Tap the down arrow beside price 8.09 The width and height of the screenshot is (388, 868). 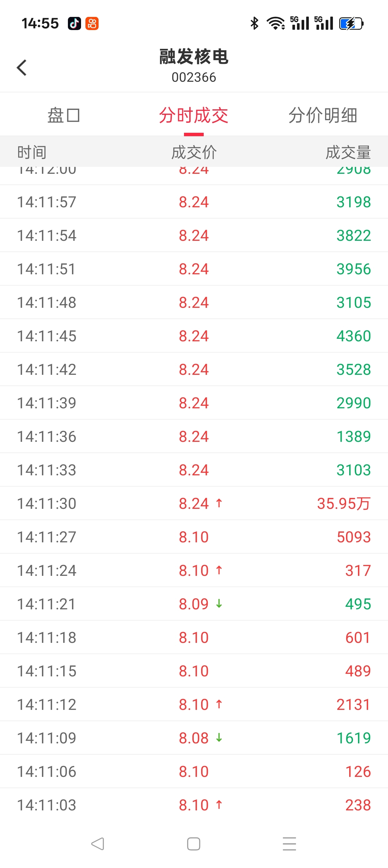pyautogui.click(x=219, y=603)
